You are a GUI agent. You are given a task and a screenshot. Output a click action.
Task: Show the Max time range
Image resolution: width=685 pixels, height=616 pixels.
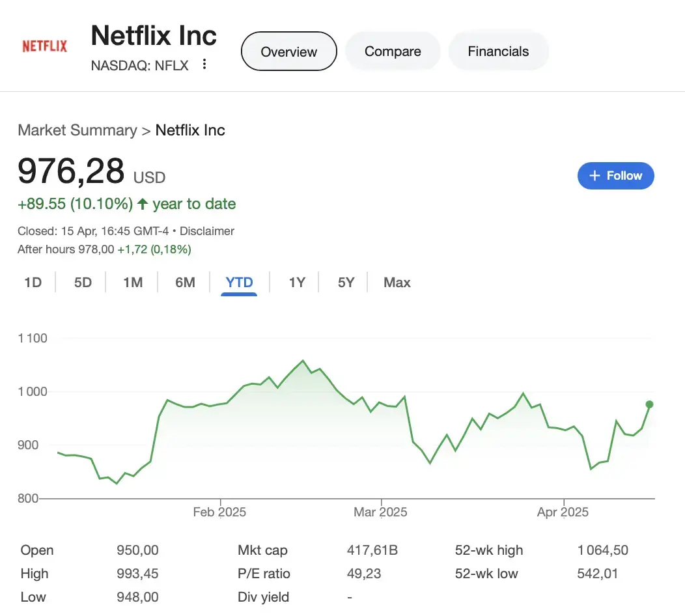coord(397,282)
